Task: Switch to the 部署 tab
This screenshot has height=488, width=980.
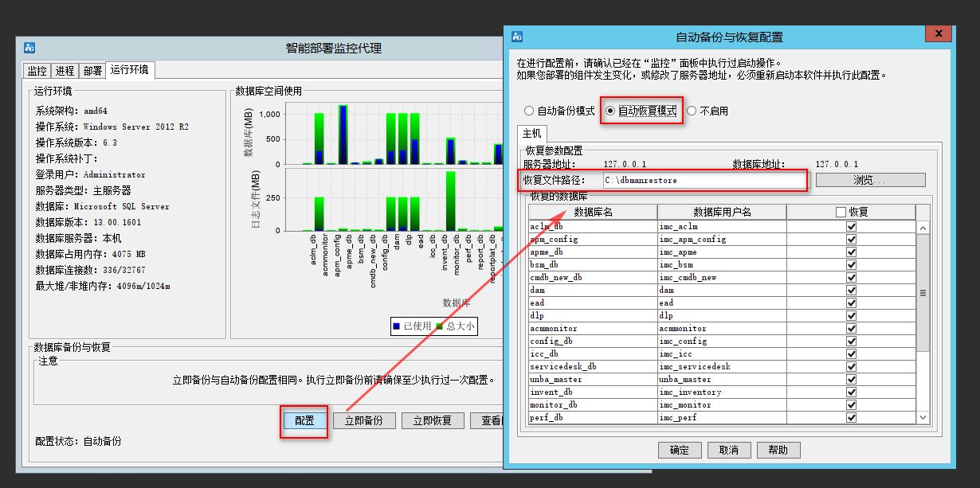Action: 92,71
